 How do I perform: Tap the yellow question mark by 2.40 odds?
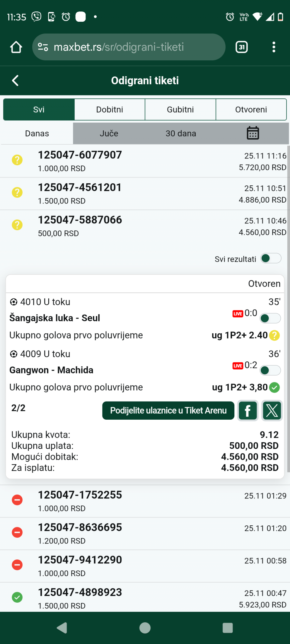tap(274, 335)
